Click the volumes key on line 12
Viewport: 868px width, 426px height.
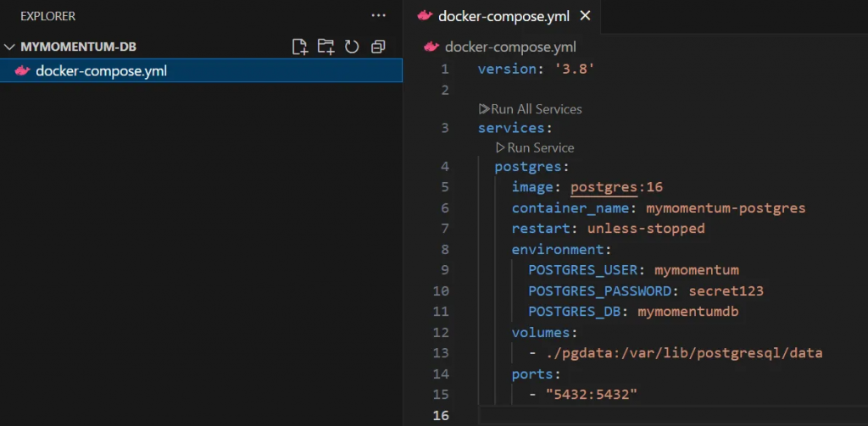(541, 333)
